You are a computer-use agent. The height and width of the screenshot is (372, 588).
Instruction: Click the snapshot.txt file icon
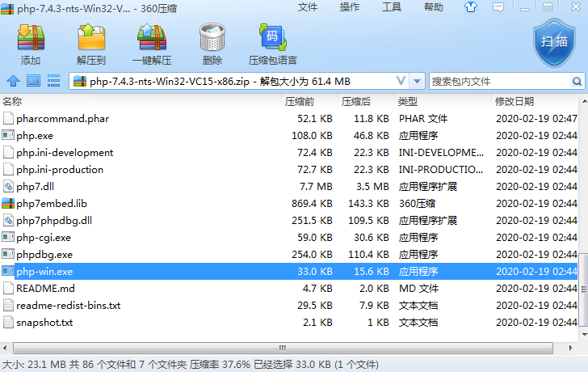coord(8,322)
